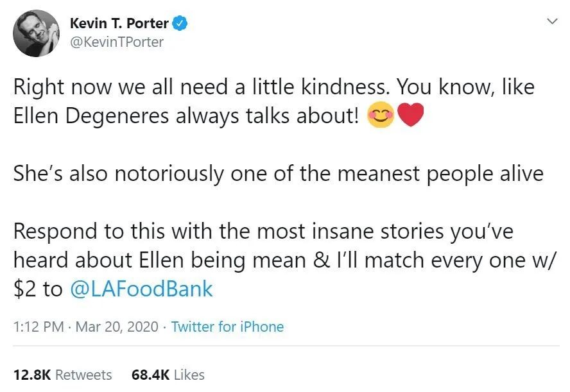View the 68.4K Likes list
Screen dimensions: 570x392
pos(168,375)
